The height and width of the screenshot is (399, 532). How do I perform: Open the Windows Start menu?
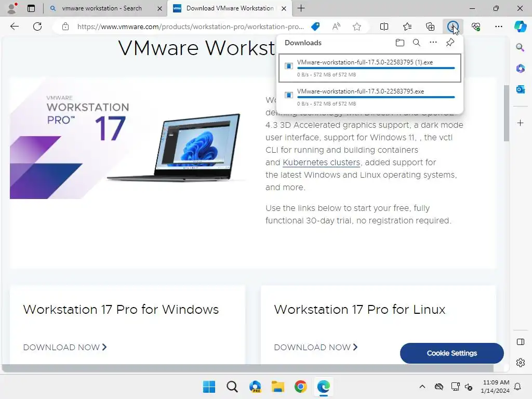tap(209, 387)
